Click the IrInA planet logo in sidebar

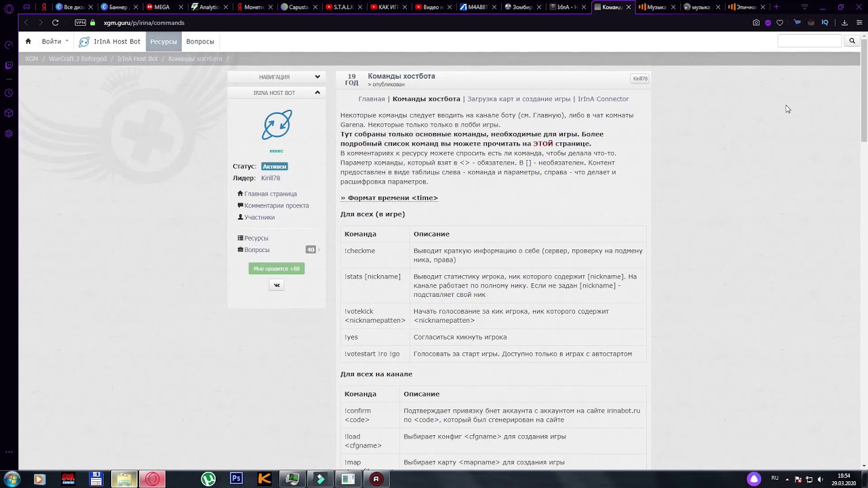[x=277, y=125]
